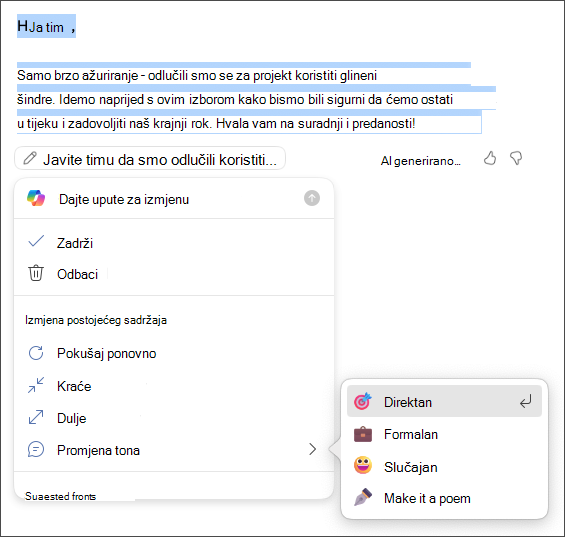The width and height of the screenshot is (565, 537).
Task: Click the trash icon next to Odbaci
Action: click(36, 274)
